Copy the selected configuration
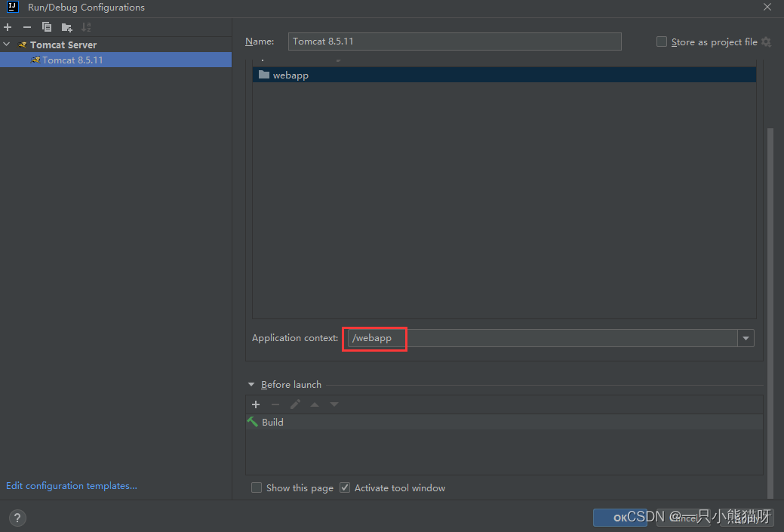Viewport: 784px width, 532px height. click(47, 27)
